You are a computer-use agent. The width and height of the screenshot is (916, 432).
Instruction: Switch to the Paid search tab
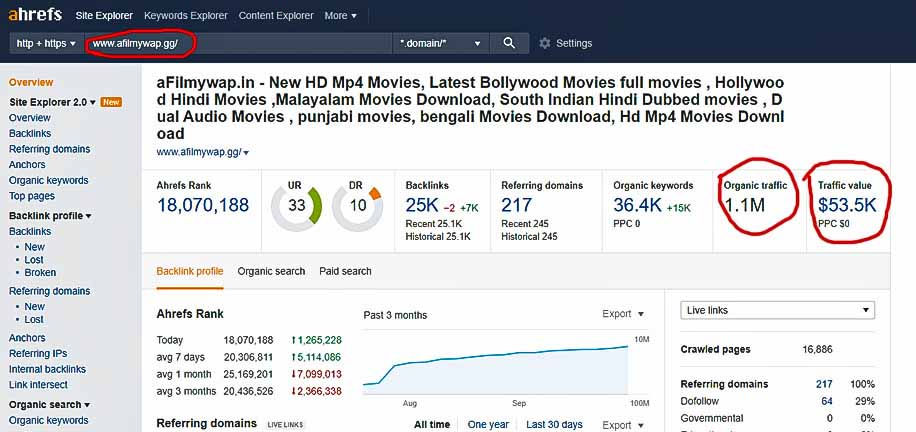[x=345, y=271]
